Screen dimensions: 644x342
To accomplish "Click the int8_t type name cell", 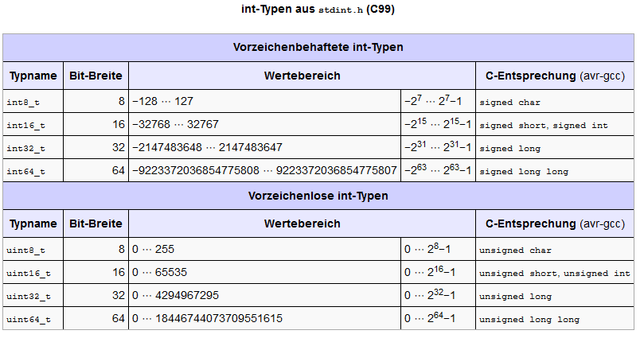I will tap(33, 102).
